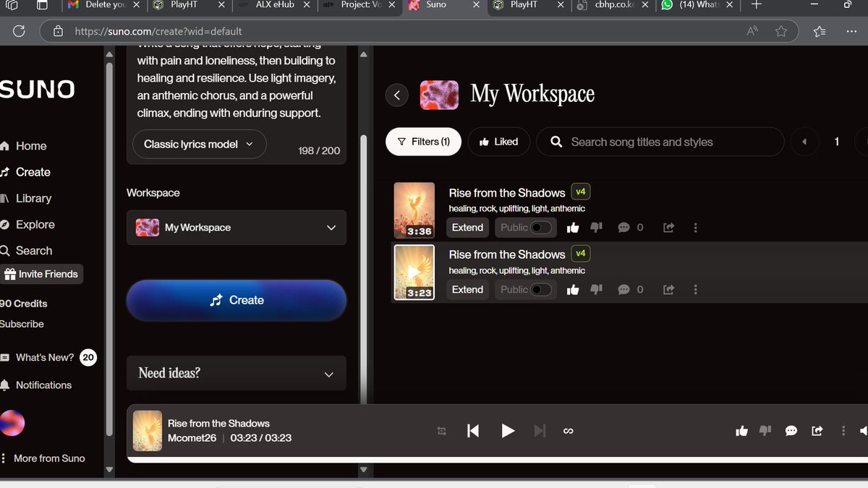Viewport: 868px width, 488px height.
Task: Expand the My Workspace dropdown selector
Action: [x=237, y=228]
